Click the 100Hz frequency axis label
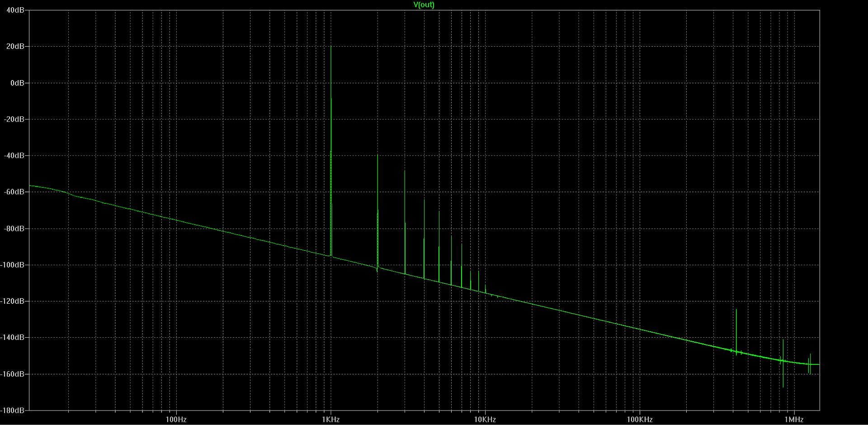 (x=176, y=419)
